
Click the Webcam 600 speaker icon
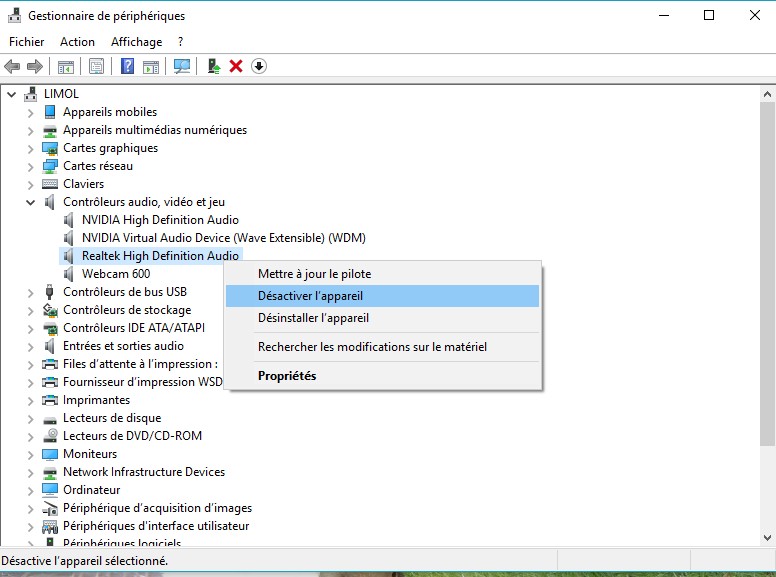click(x=69, y=274)
